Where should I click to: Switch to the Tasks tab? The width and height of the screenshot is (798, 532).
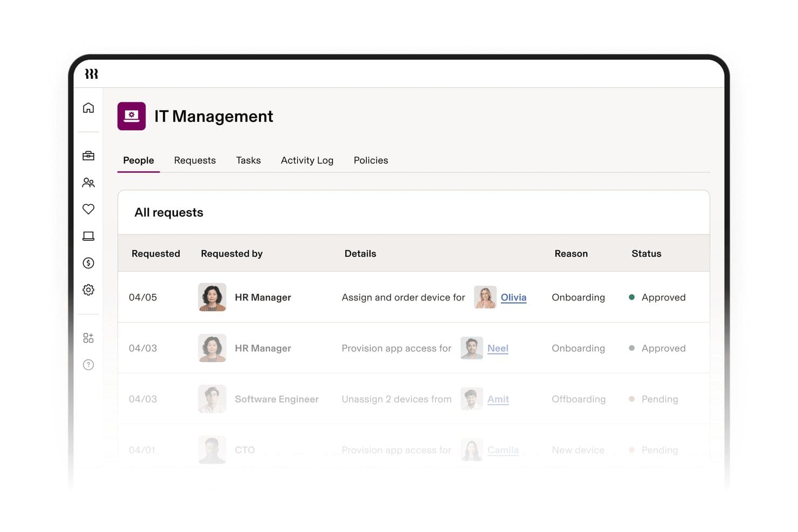tap(249, 160)
